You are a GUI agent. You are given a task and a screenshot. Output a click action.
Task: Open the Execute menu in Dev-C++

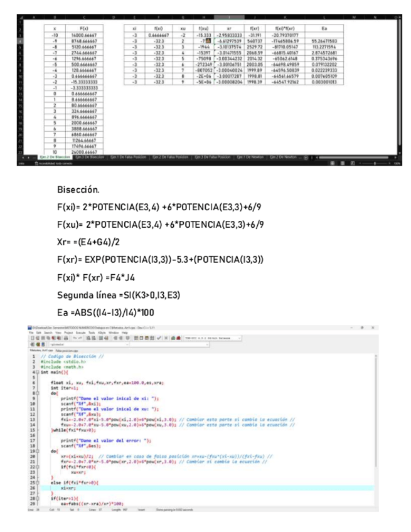click(80, 333)
